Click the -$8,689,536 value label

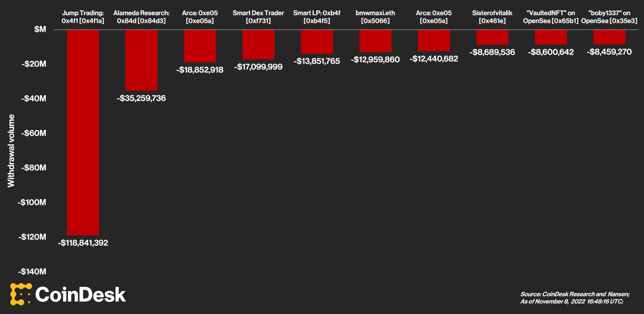click(492, 52)
